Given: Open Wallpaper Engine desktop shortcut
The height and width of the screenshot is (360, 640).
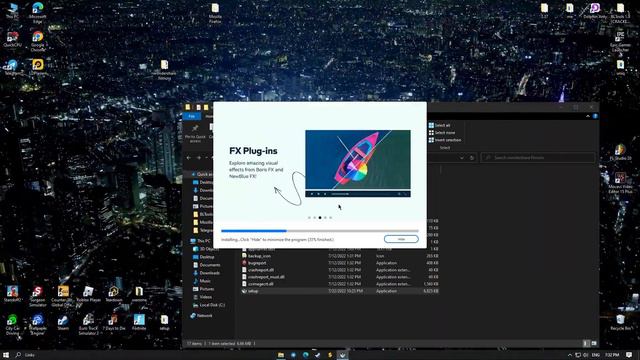Looking at the screenshot, I should pyautogui.click(x=38, y=324).
